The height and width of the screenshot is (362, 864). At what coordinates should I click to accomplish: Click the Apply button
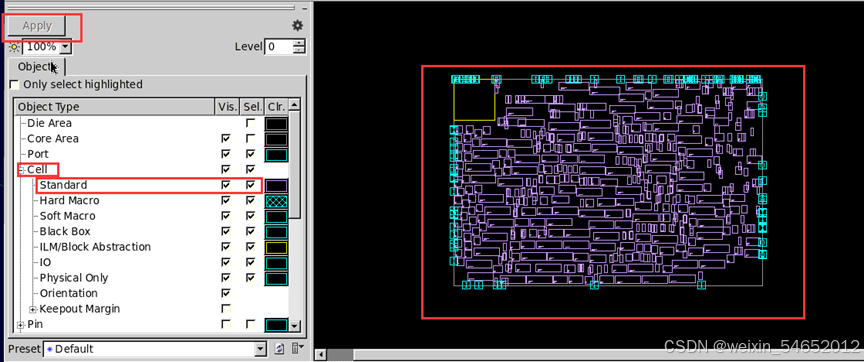click(37, 25)
